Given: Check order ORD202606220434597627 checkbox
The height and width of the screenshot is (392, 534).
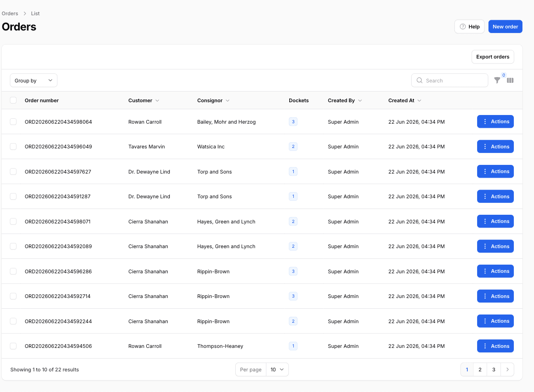Looking at the screenshot, I should pos(13,171).
